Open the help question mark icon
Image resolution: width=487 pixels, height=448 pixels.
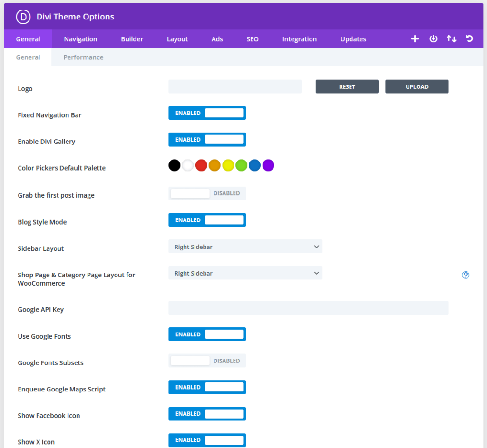[465, 275]
